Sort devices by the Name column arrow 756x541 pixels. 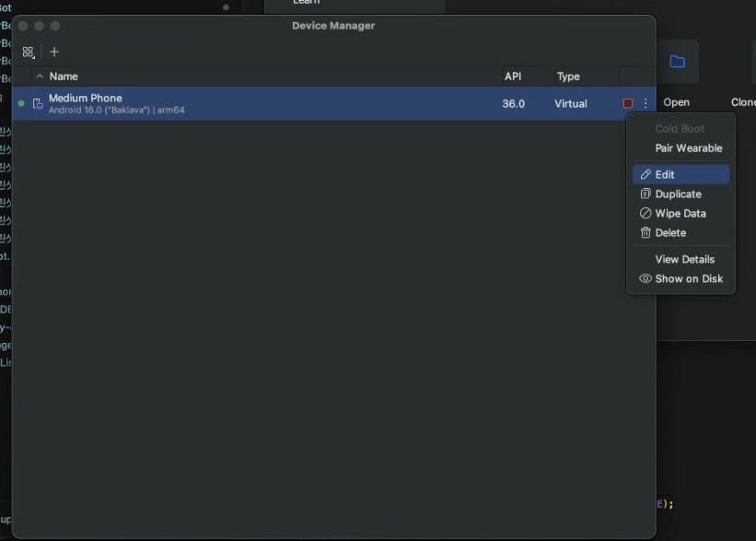[x=40, y=76]
